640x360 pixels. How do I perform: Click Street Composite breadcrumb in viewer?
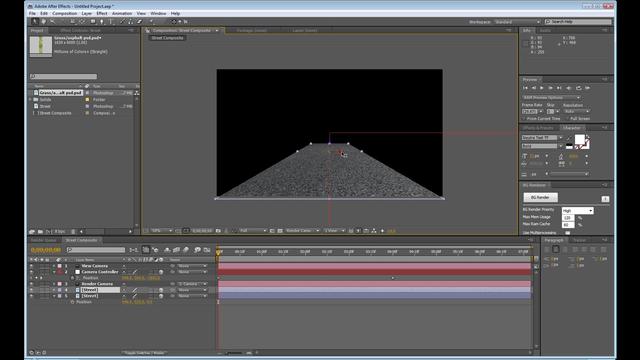click(x=167, y=38)
